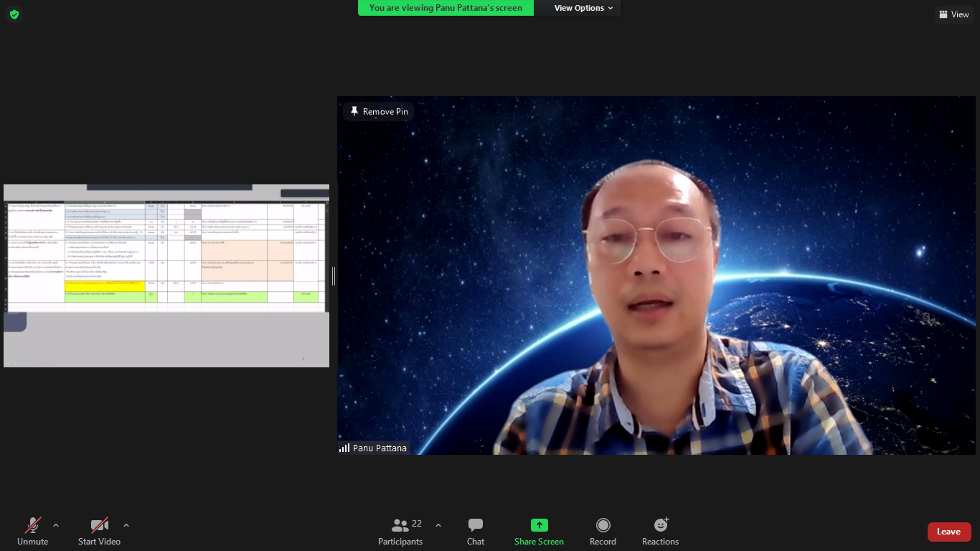Open the Participants panel
The height and width of the screenshot is (551, 980).
(400, 532)
